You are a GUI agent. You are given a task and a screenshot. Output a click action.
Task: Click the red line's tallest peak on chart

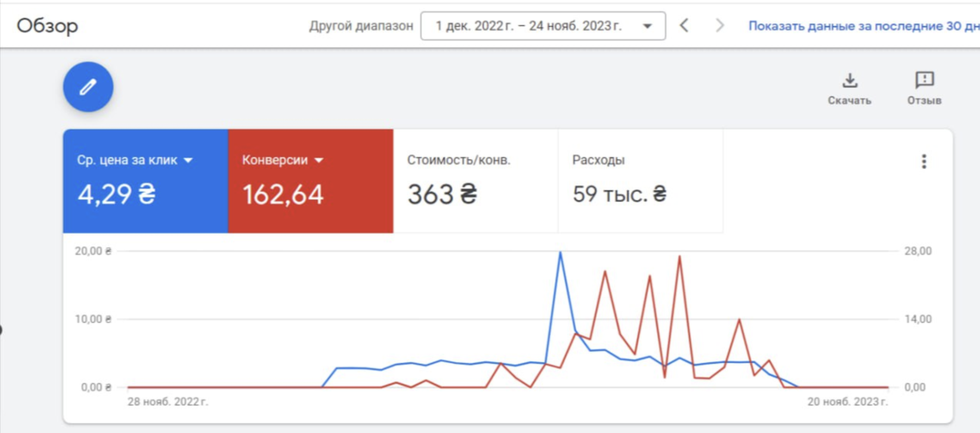(x=680, y=256)
